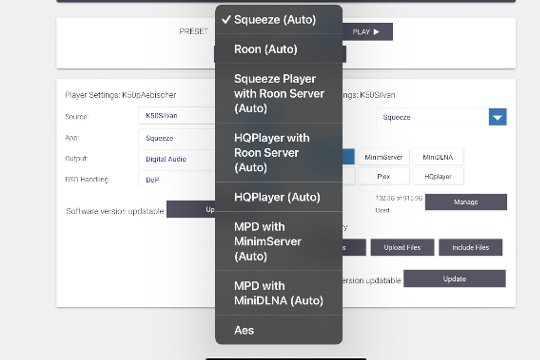Select the HQplayer option button
Viewport: 540px width, 360px height.
click(x=438, y=176)
